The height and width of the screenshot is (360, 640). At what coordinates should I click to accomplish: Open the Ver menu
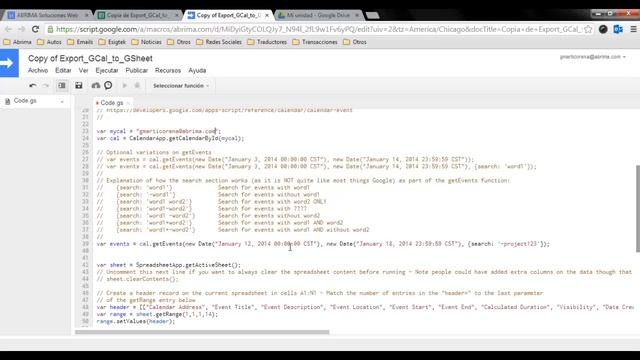coord(83,71)
